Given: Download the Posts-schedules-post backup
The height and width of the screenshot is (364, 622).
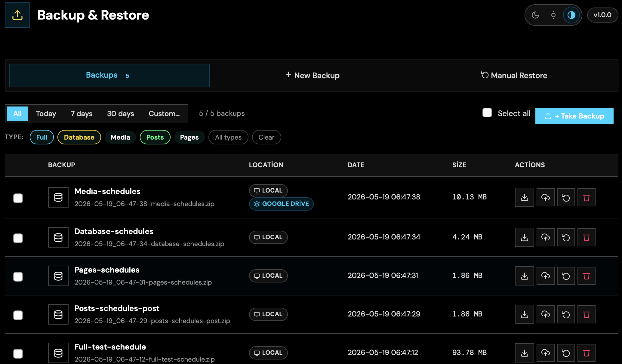Looking at the screenshot, I should coord(525,314).
